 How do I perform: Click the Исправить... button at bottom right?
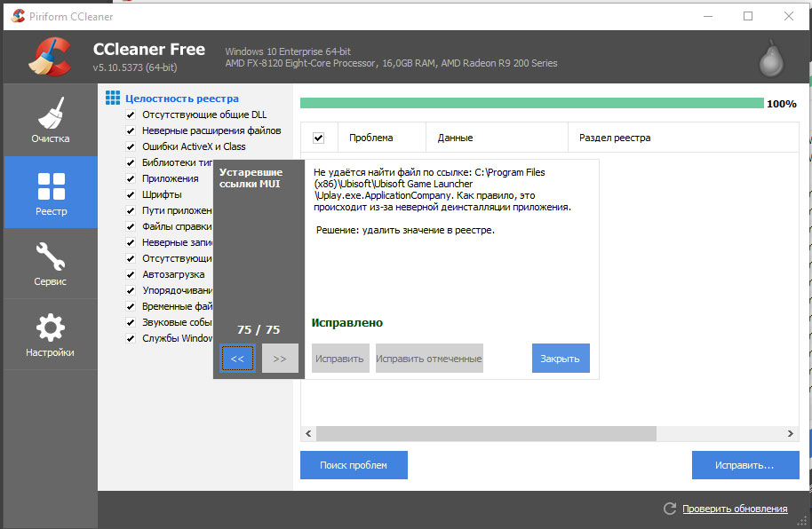(745, 465)
